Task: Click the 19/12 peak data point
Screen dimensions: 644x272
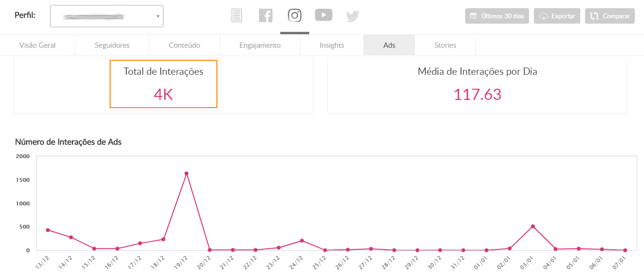Action: coord(186,174)
